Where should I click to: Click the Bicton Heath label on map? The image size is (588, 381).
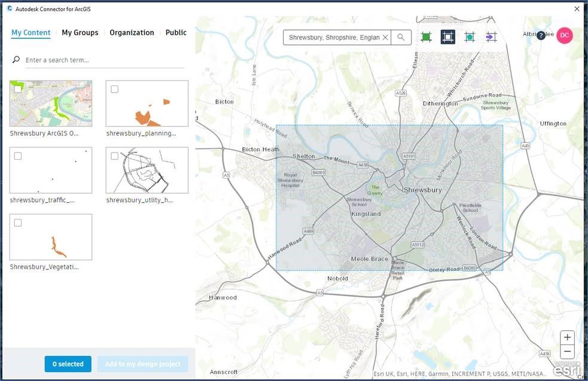coord(261,150)
